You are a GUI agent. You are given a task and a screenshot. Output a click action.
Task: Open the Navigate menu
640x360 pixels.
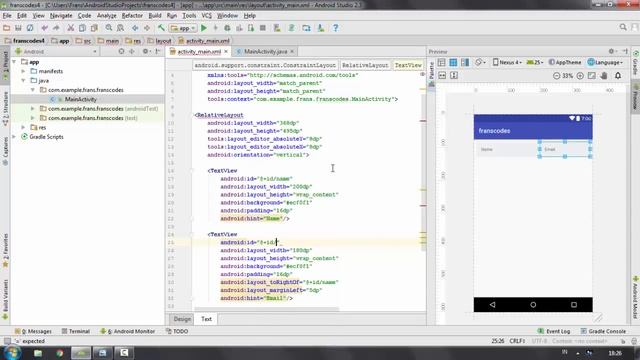click(x=61, y=16)
